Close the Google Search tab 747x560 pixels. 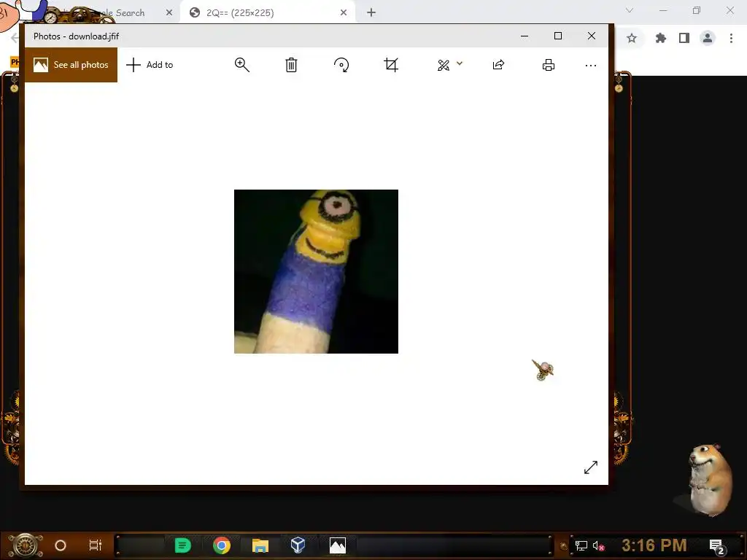click(169, 13)
